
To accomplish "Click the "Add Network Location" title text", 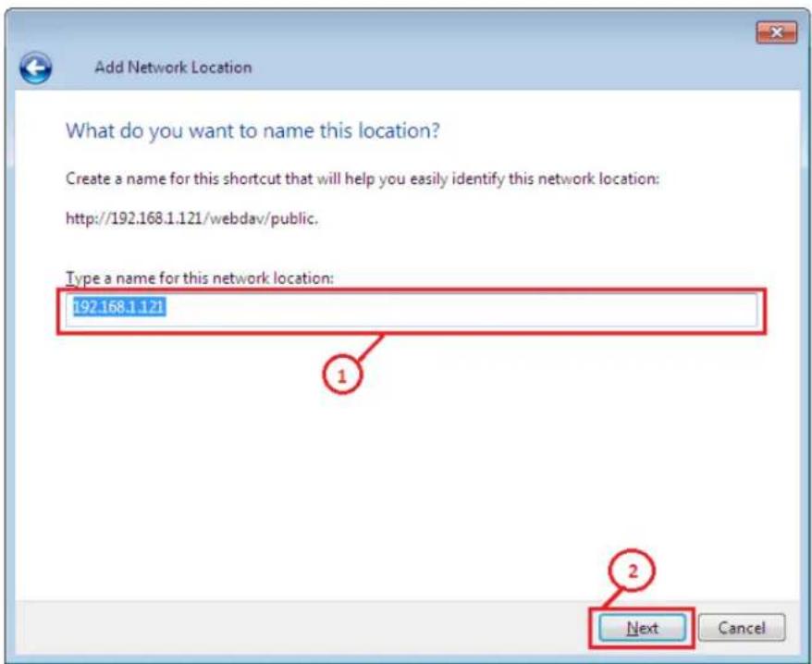I will point(173,68).
